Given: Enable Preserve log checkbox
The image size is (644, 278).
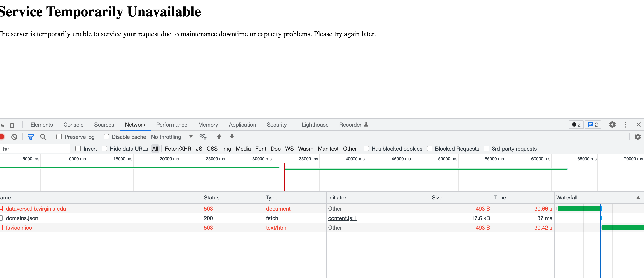Looking at the screenshot, I should 59,137.
